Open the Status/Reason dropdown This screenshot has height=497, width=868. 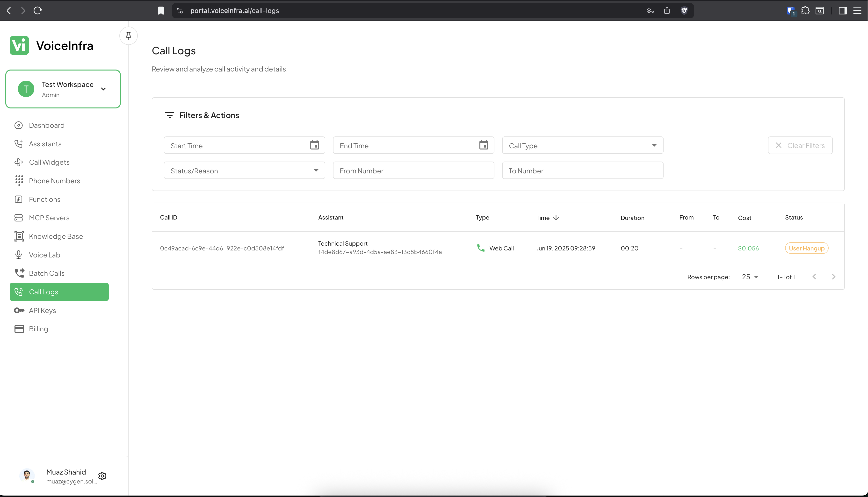(245, 170)
